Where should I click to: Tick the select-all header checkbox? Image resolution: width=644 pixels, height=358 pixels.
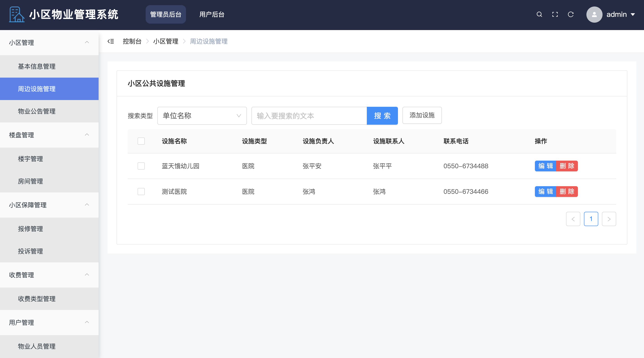tap(141, 141)
